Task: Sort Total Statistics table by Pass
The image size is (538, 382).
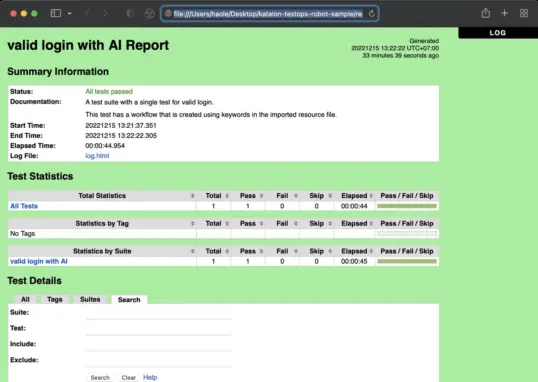Action: (x=248, y=196)
